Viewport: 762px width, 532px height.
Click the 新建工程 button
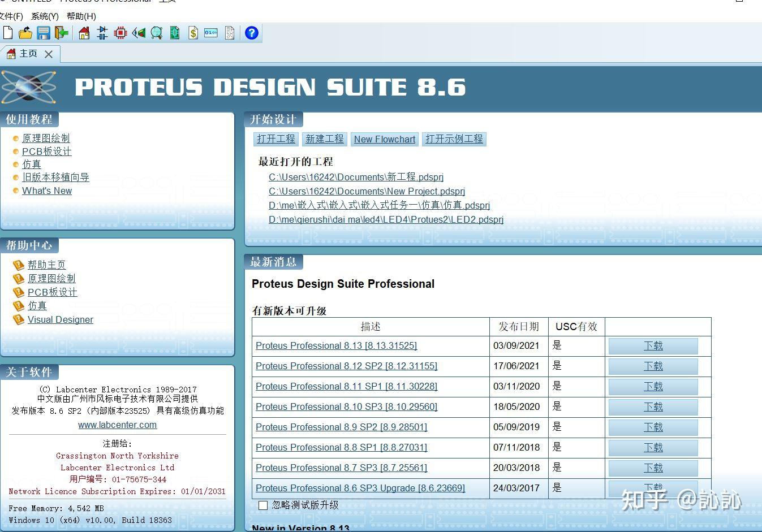pyautogui.click(x=325, y=139)
